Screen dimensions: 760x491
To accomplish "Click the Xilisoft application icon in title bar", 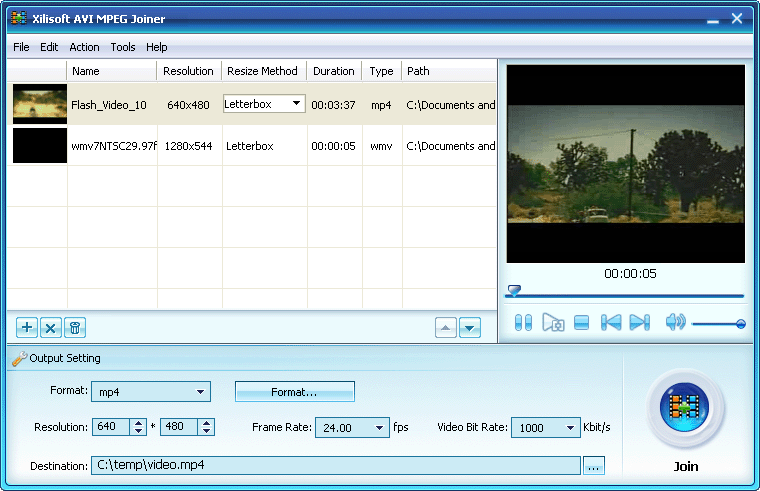I will (x=19, y=17).
